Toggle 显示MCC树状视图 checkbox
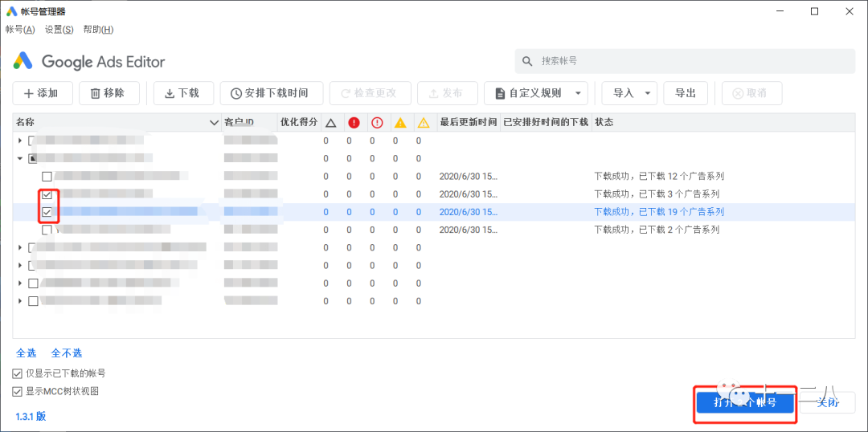This screenshot has width=868, height=432. [x=17, y=392]
